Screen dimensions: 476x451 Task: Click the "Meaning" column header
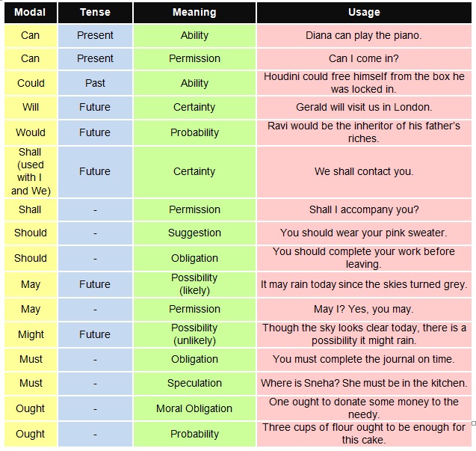tap(194, 13)
